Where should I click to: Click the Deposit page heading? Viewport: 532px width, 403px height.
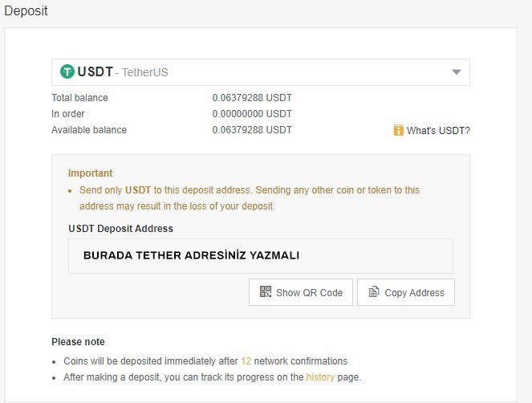click(26, 11)
